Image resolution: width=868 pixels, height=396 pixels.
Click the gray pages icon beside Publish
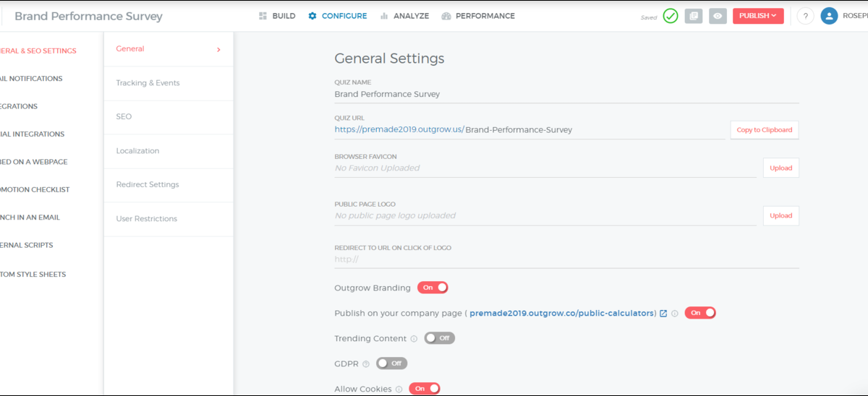tap(694, 16)
